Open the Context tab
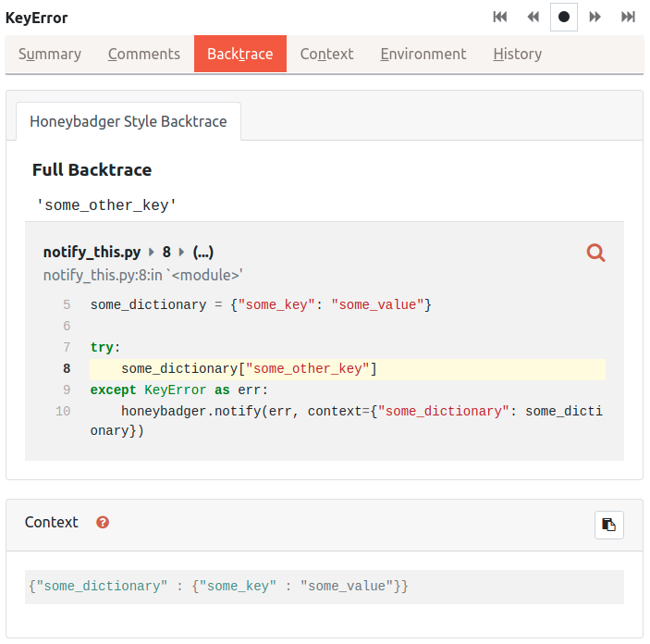 point(326,54)
